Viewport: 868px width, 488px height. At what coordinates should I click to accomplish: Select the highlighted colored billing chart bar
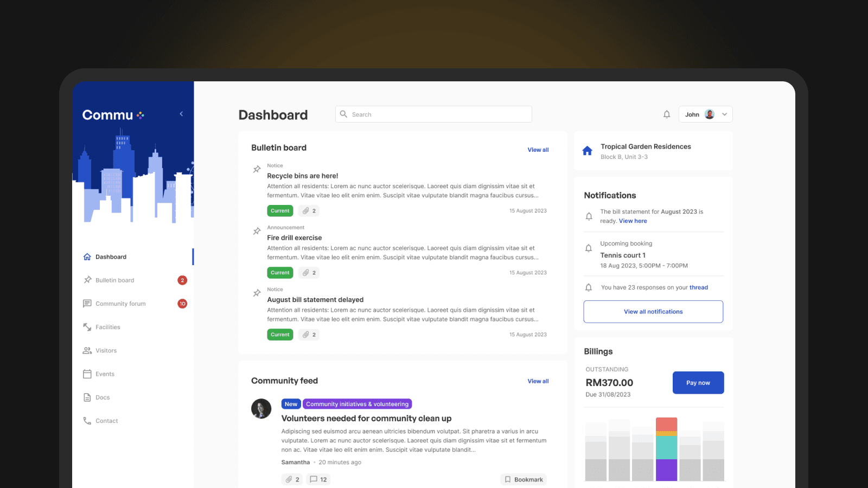pyautogui.click(x=666, y=449)
